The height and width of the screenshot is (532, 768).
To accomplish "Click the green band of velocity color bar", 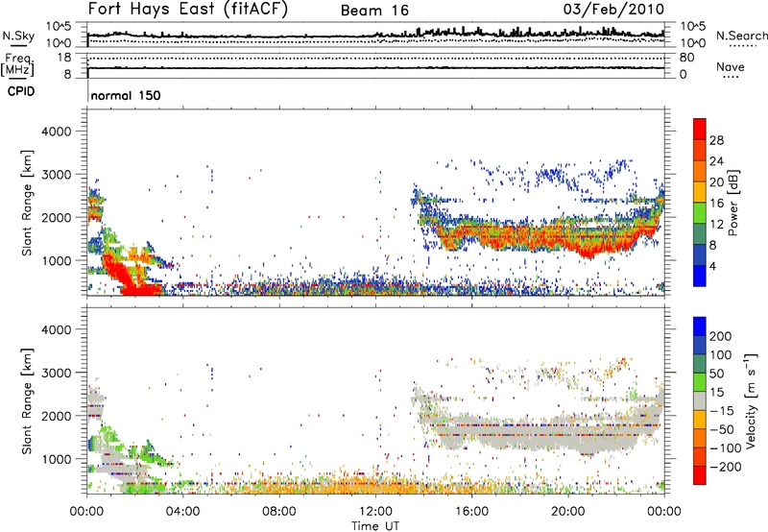I will 700,381.
